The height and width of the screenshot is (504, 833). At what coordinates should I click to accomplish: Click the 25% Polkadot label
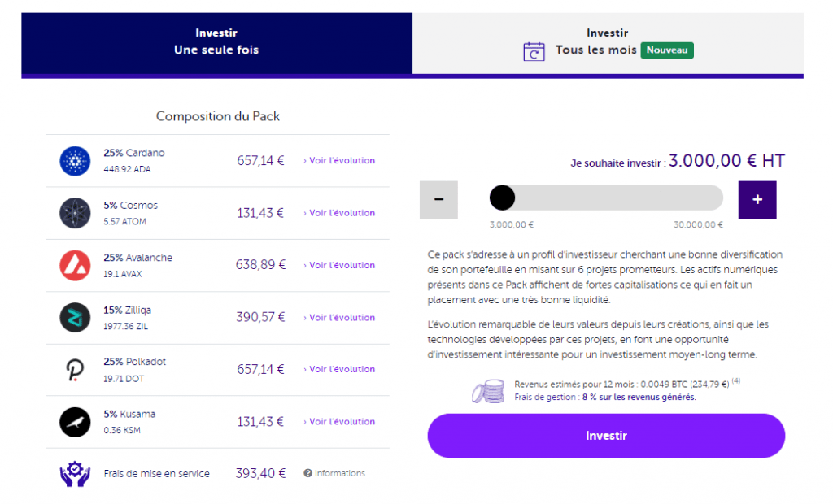(x=134, y=362)
